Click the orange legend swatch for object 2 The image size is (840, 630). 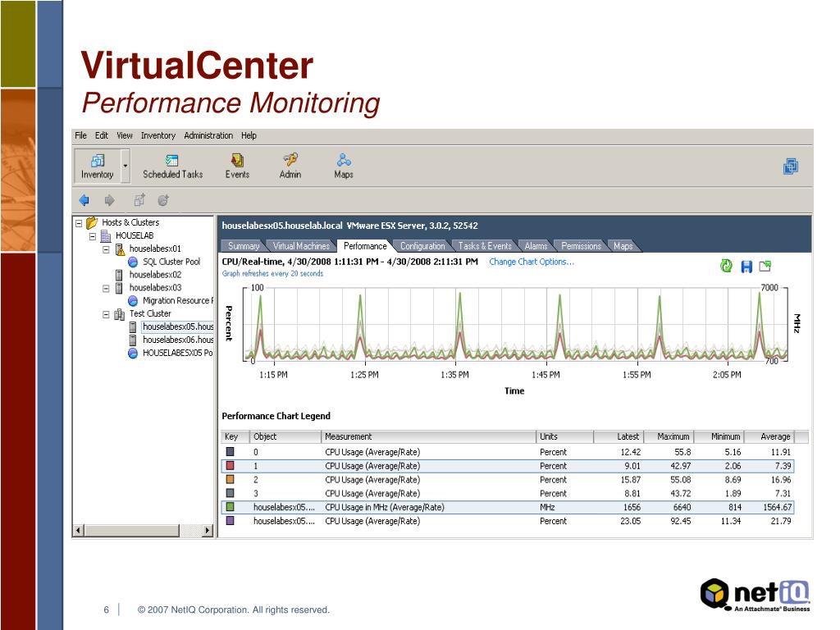pos(230,479)
